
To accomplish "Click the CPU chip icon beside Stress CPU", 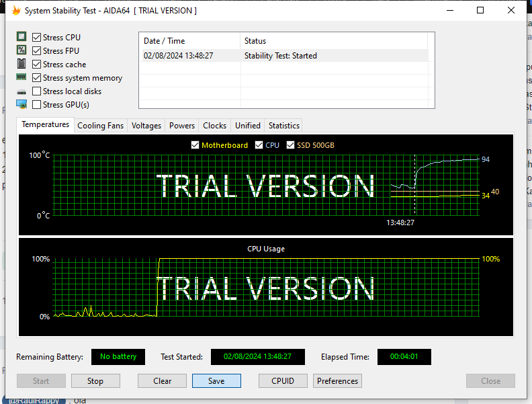I will point(21,37).
